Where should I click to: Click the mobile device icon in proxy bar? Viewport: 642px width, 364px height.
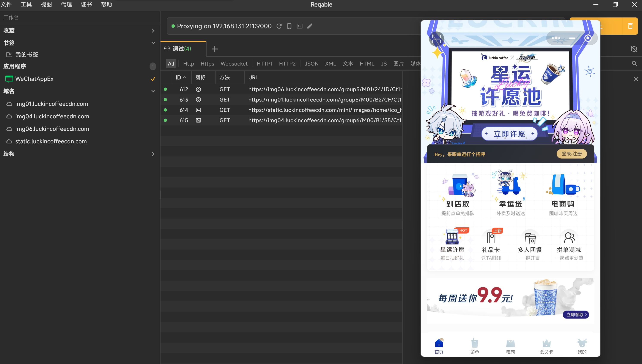pyautogui.click(x=289, y=26)
